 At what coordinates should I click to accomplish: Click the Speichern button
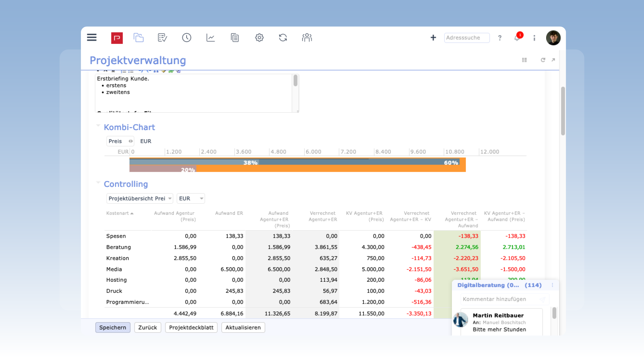113,328
